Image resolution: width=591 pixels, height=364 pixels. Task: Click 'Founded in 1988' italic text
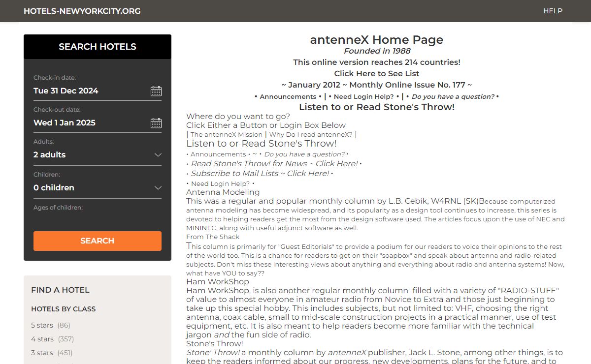(x=377, y=51)
